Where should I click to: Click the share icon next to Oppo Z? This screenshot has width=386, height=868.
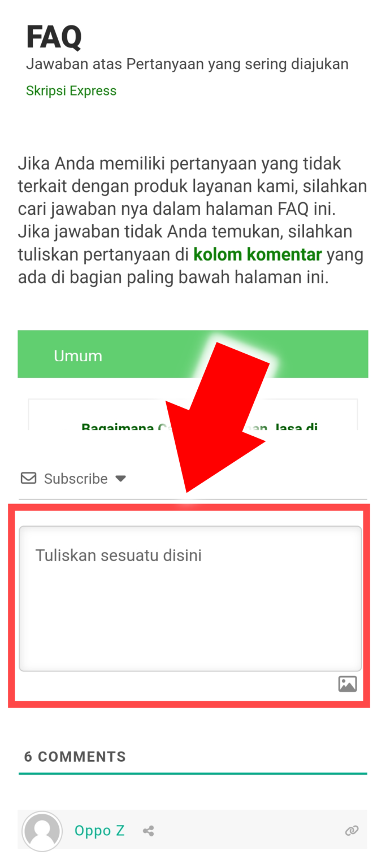[149, 831]
